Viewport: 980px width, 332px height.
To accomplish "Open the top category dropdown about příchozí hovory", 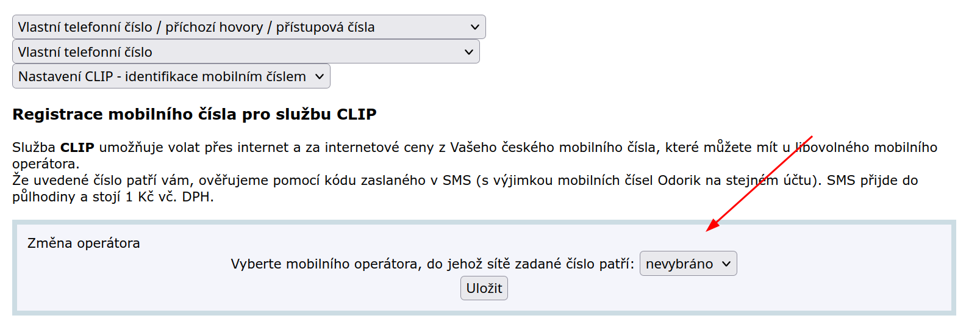I will point(244,27).
